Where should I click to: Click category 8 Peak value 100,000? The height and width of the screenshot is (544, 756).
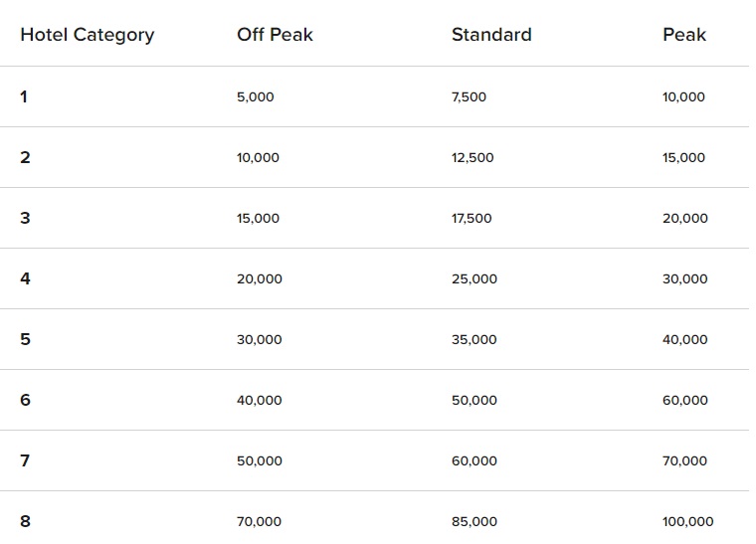pyautogui.click(x=687, y=522)
